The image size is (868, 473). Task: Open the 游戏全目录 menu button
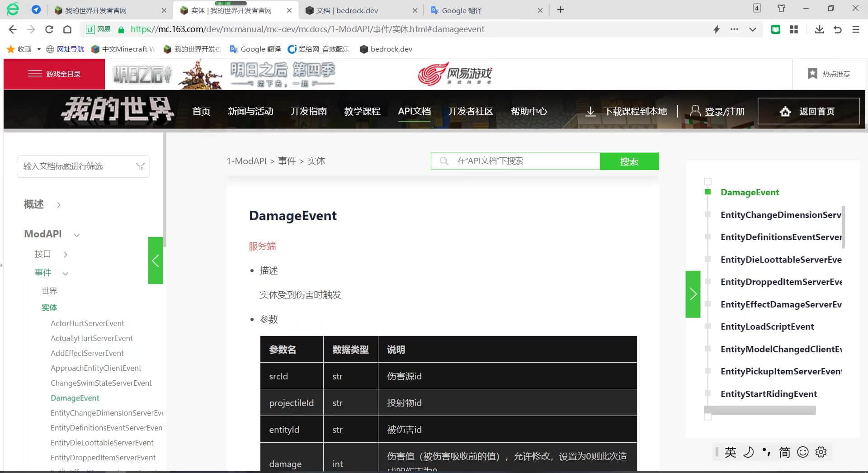pyautogui.click(x=54, y=74)
